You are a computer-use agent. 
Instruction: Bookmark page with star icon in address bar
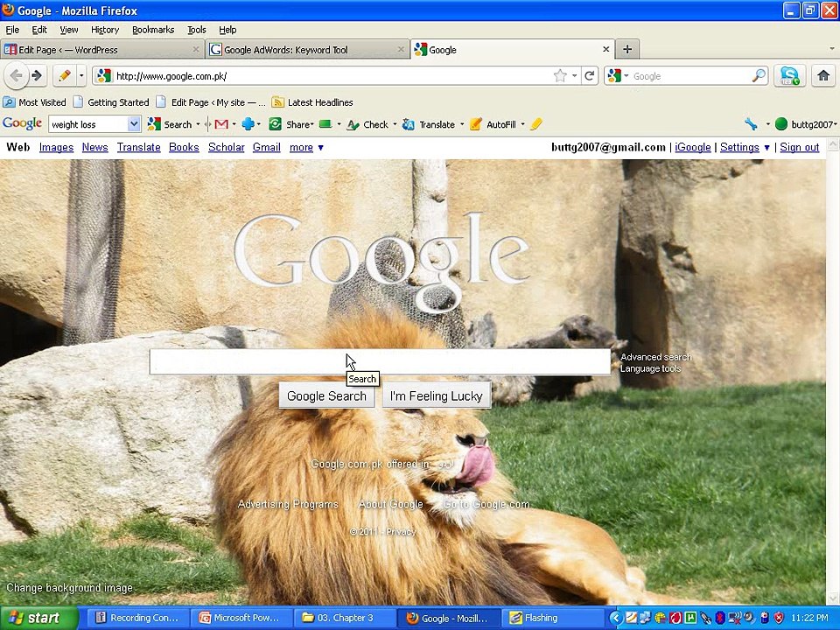[x=560, y=76]
